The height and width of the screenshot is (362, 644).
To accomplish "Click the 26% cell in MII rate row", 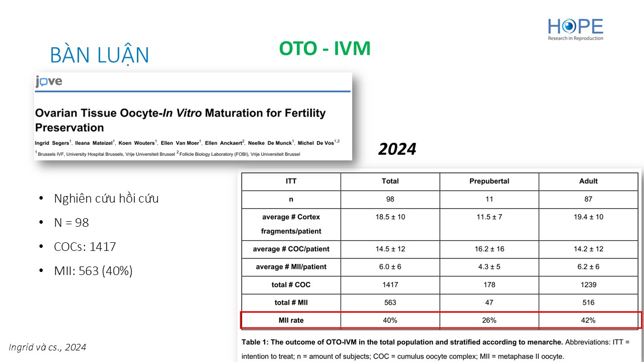I will [489, 320].
